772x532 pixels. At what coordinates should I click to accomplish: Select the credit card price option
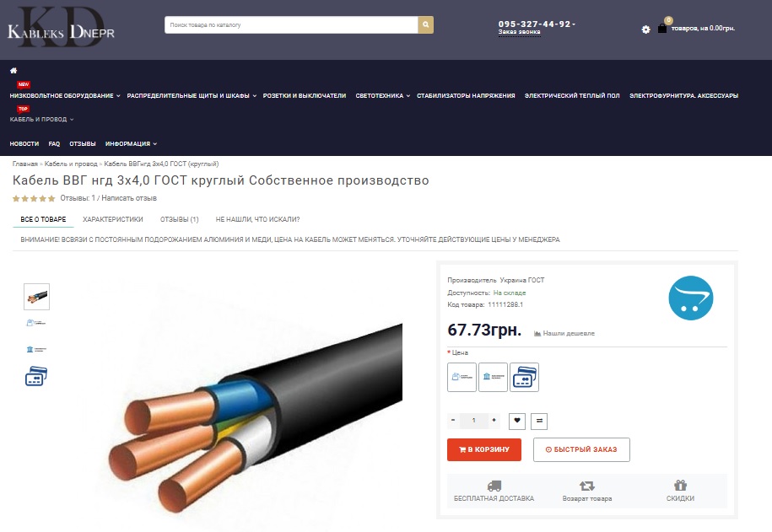tap(524, 378)
